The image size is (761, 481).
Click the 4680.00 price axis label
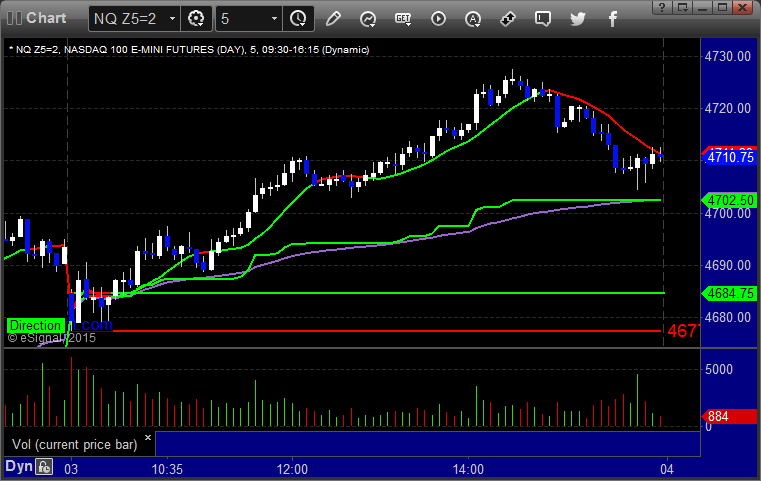728,317
